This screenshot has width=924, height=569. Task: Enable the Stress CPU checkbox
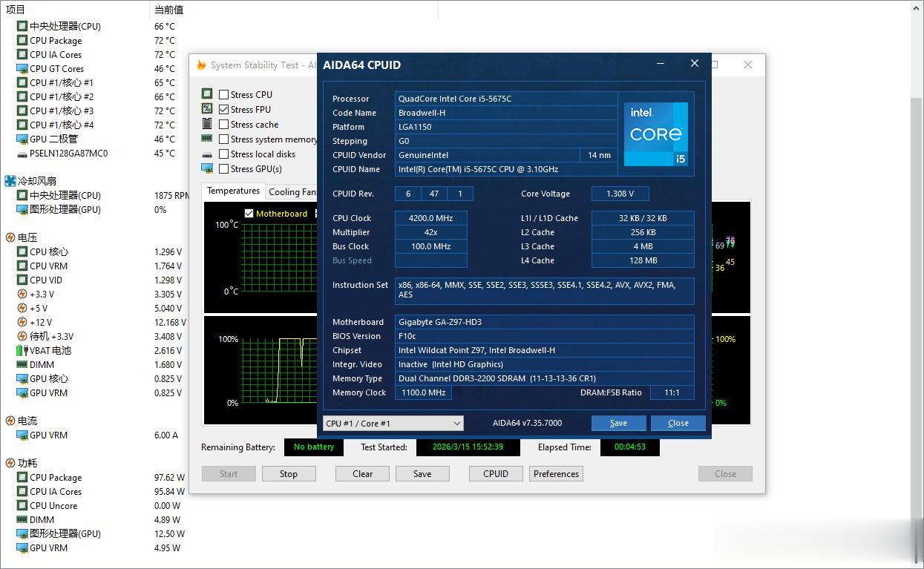[223, 94]
